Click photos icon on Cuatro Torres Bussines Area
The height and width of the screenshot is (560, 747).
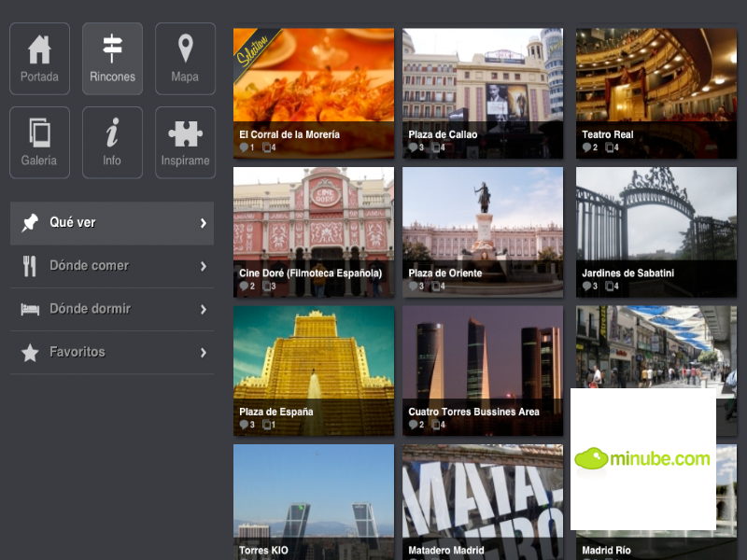pos(436,425)
